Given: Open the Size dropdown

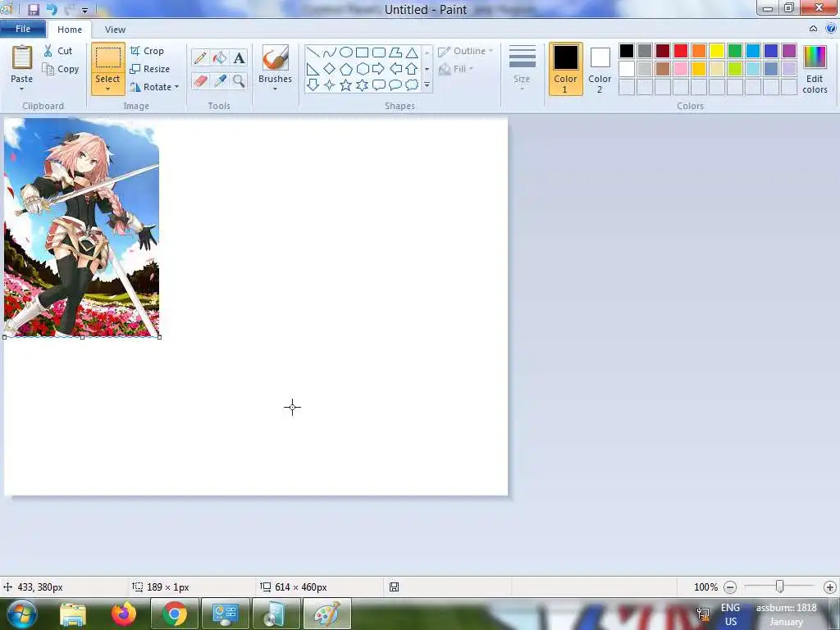Looking at the screenshot, I should [x=522, y=69].
